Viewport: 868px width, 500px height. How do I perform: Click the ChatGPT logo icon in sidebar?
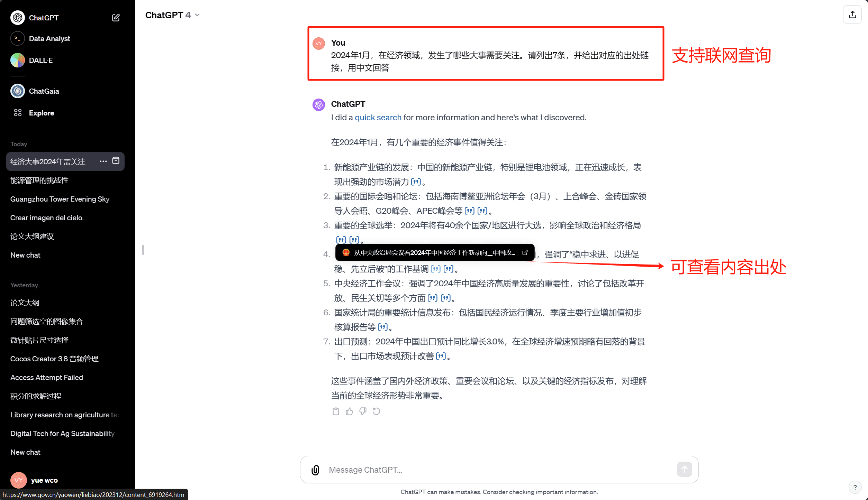pos(17,17)
